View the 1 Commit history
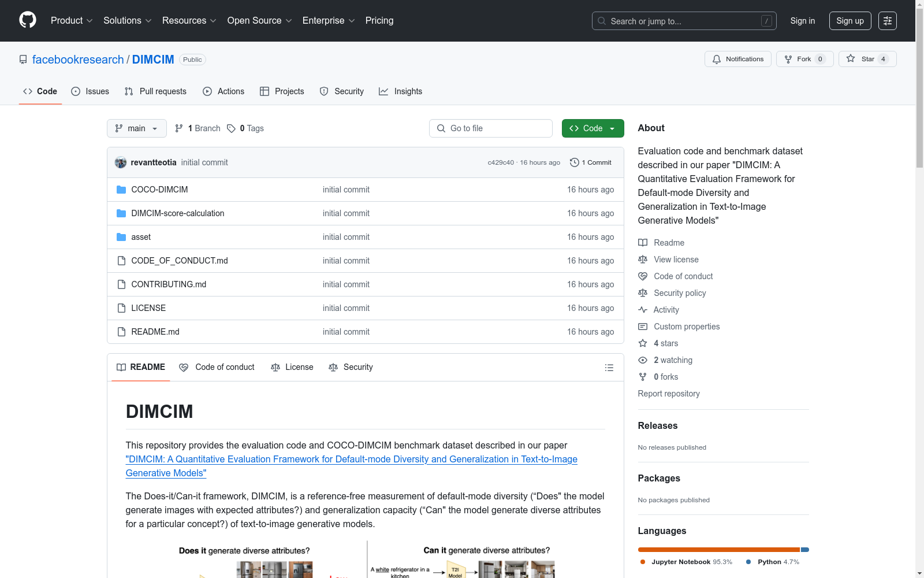The height and width of the screenshot is (578, 924). (x=591, y=162)
